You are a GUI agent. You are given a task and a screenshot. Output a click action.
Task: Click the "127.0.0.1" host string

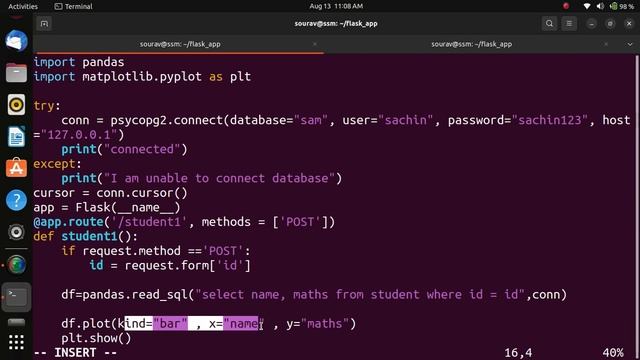79,135
